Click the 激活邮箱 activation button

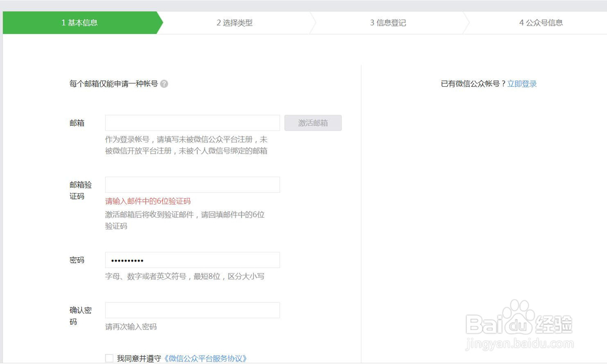click(x=313, y=123)
